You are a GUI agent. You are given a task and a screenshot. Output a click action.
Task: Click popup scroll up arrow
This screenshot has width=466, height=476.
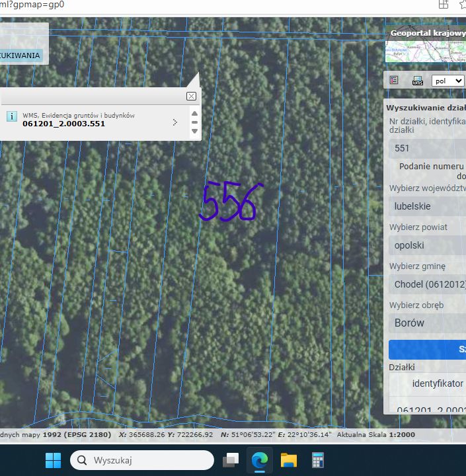(x=194, y=114)
